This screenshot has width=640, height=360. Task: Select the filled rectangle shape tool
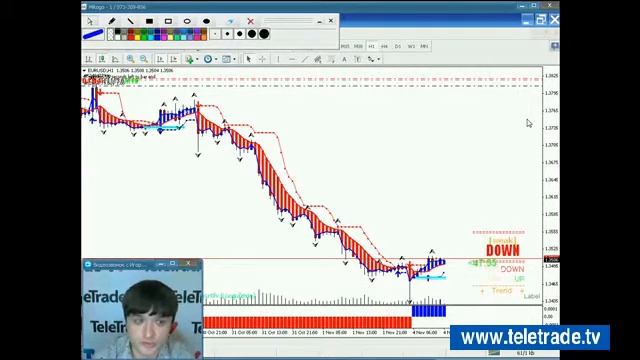[x=149, y=21]
